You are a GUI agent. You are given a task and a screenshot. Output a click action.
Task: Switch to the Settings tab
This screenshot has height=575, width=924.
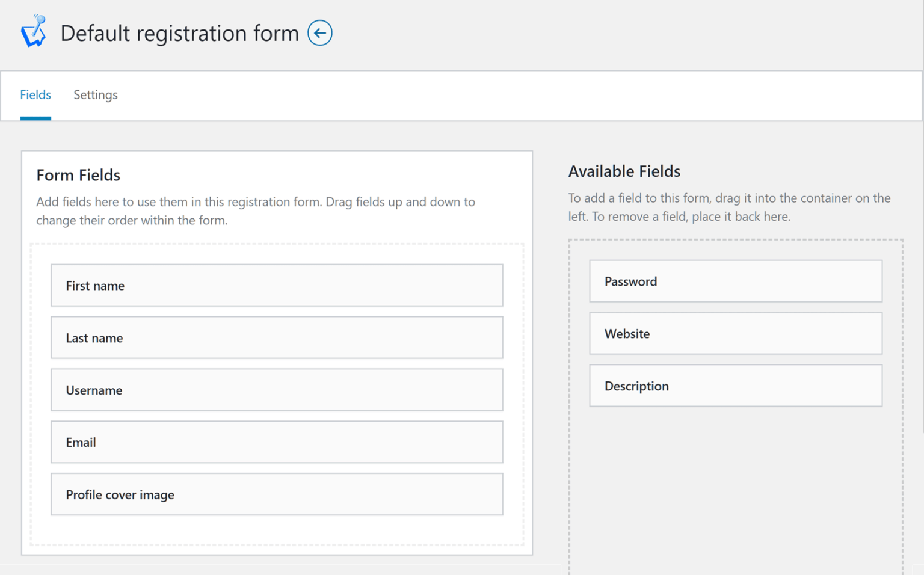pyautogui.click(x=95, y=95)
